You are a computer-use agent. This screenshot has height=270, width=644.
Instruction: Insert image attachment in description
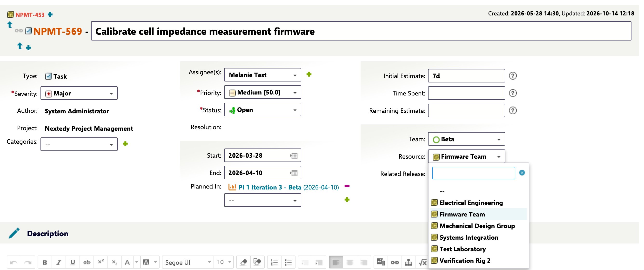click(x=381, y=262)
